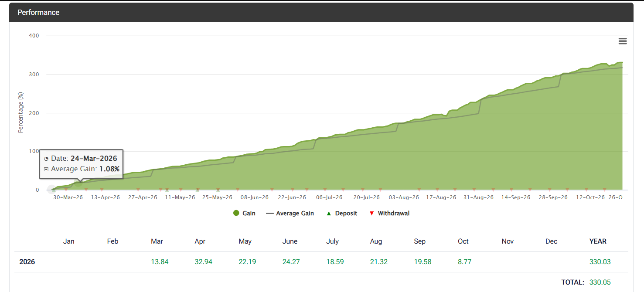The height and width of the screenshot is (292, 644).
Task: Click the 27-Apr-26 axis date label
Action: (143, 197)
